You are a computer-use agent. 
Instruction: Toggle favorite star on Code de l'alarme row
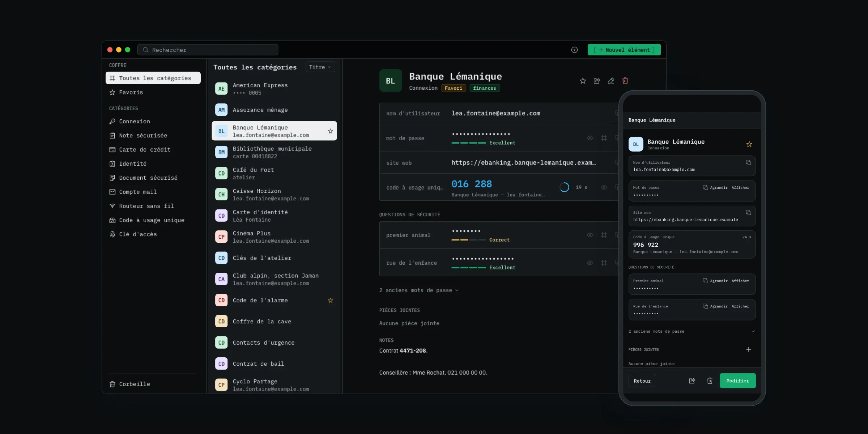[330, 300]
